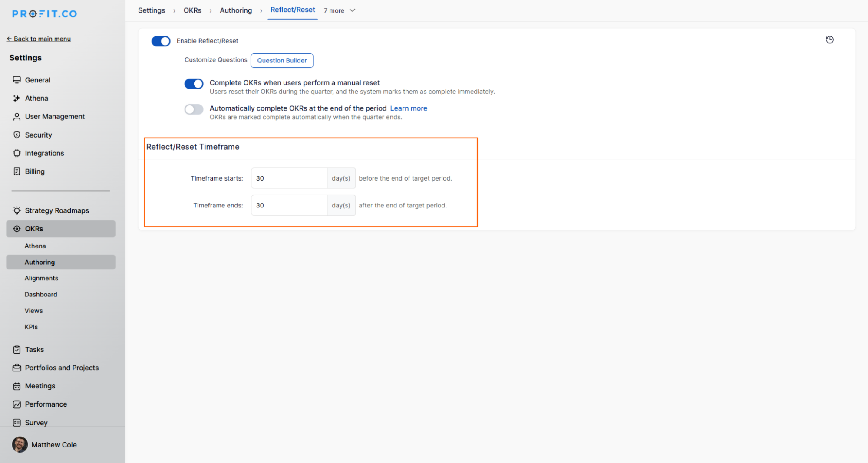Select the Reflect/Reset tab
Image resolution: width=868 pixels, height=463 pixels.
(293, 10)
